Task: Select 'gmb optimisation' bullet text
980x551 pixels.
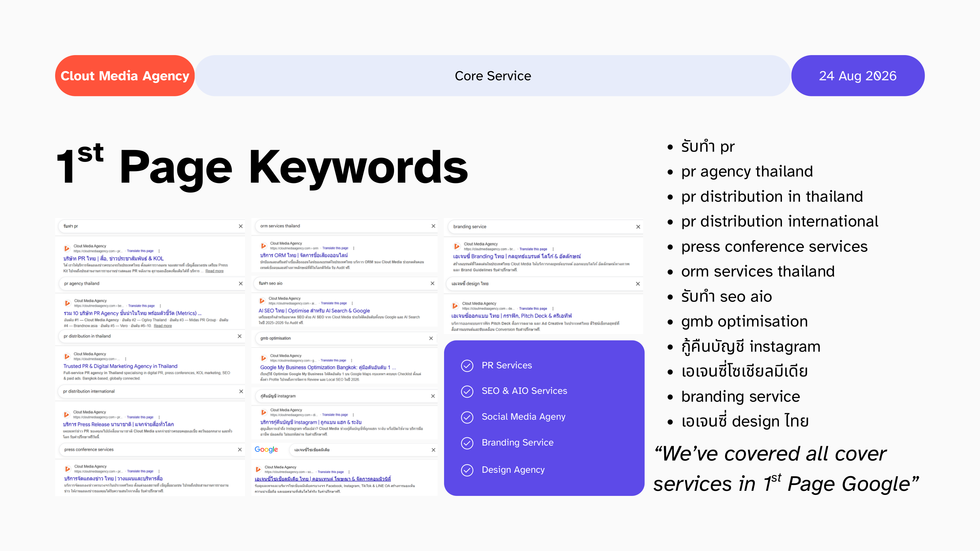Action: (745, 322)
